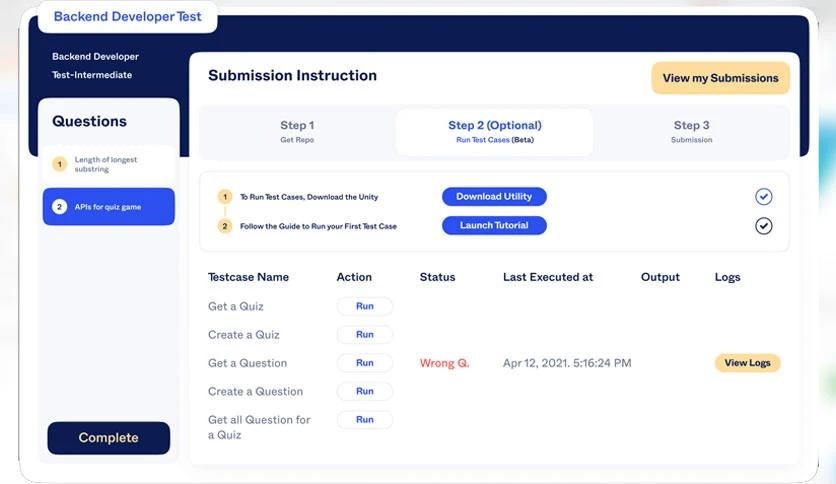Click the Create a Quiz testcase name

pyautogui.click(x=244, y=335)
